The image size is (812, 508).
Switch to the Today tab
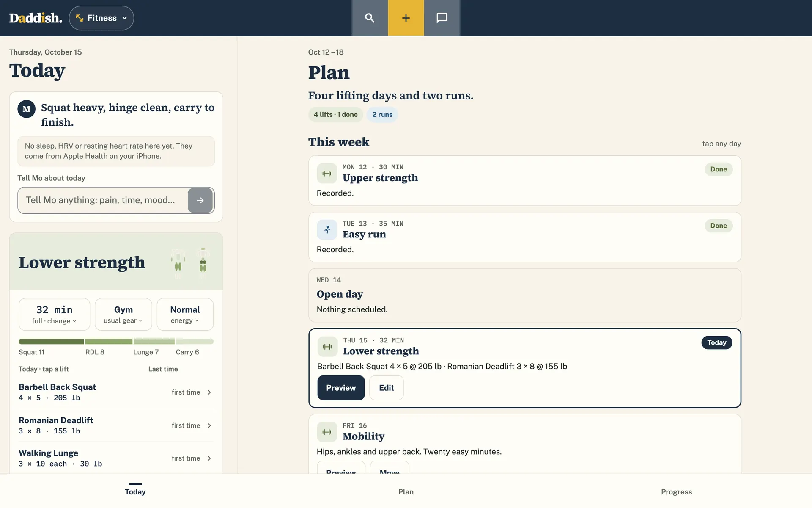[x=135, y=491]
